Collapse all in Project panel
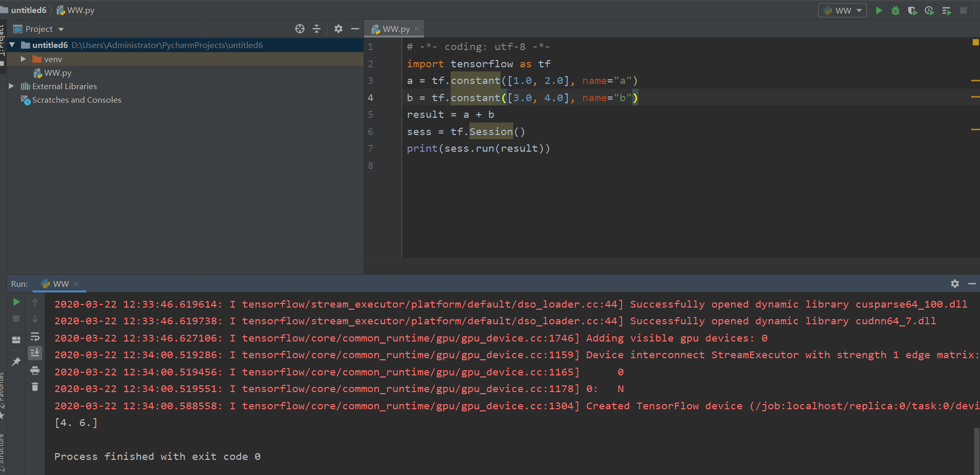 click(x=317, y=29)
